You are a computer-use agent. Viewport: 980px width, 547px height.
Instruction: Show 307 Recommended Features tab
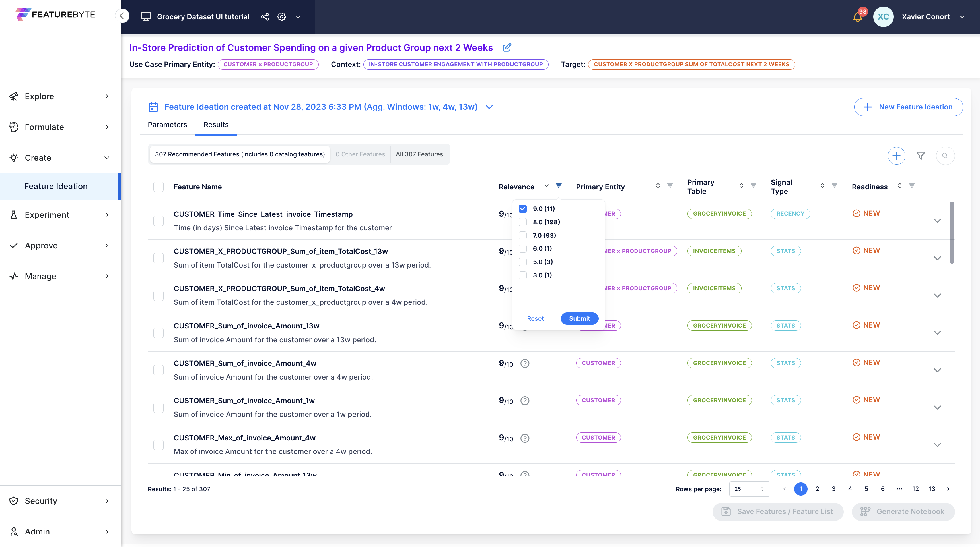coord(240,154)
